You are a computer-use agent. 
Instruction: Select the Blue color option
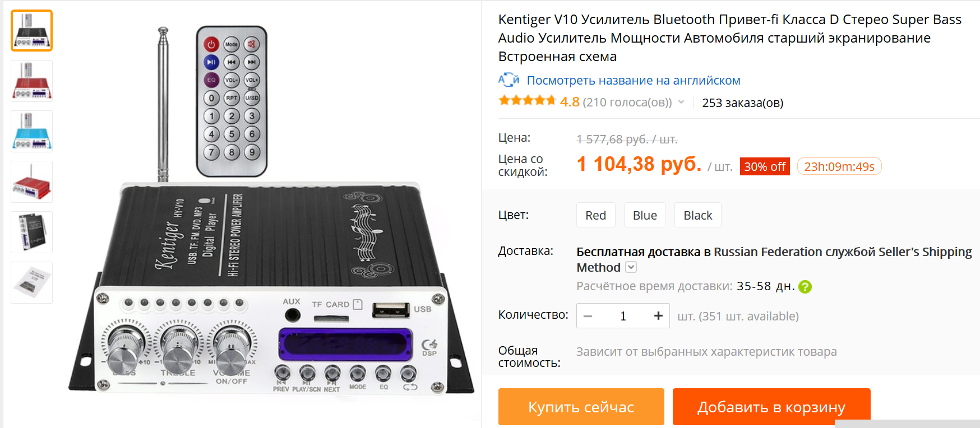[645, 215]
